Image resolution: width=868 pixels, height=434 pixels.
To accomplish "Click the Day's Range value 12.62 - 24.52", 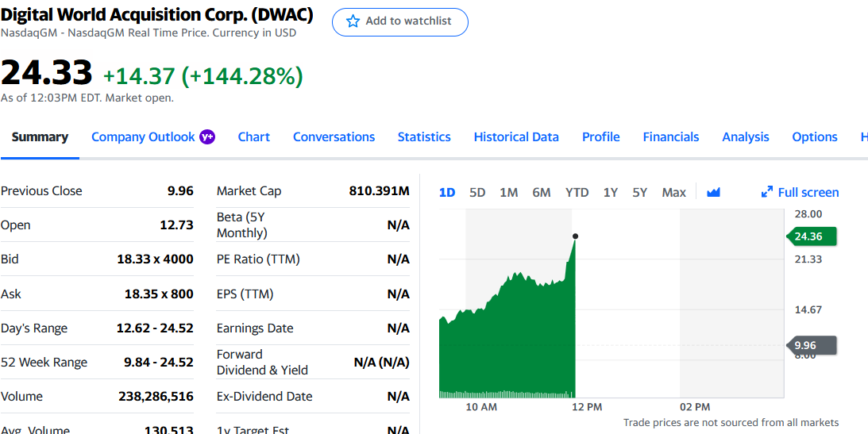I will click(155, 328).
